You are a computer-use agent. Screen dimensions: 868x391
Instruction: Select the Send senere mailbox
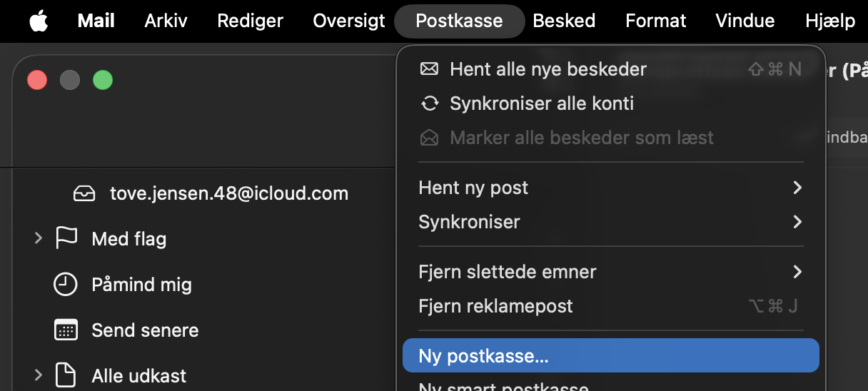(x=145, y=330)
